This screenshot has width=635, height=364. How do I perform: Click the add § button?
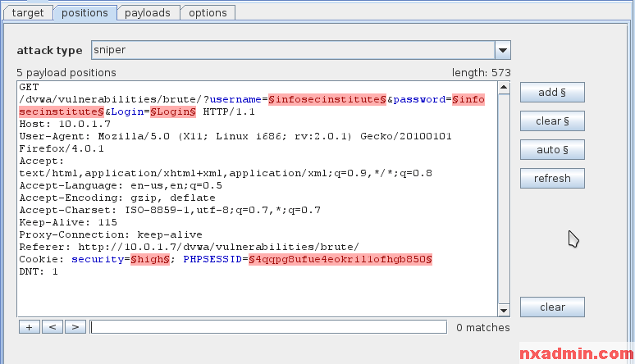pyautogui.click(x=552, y=93)
